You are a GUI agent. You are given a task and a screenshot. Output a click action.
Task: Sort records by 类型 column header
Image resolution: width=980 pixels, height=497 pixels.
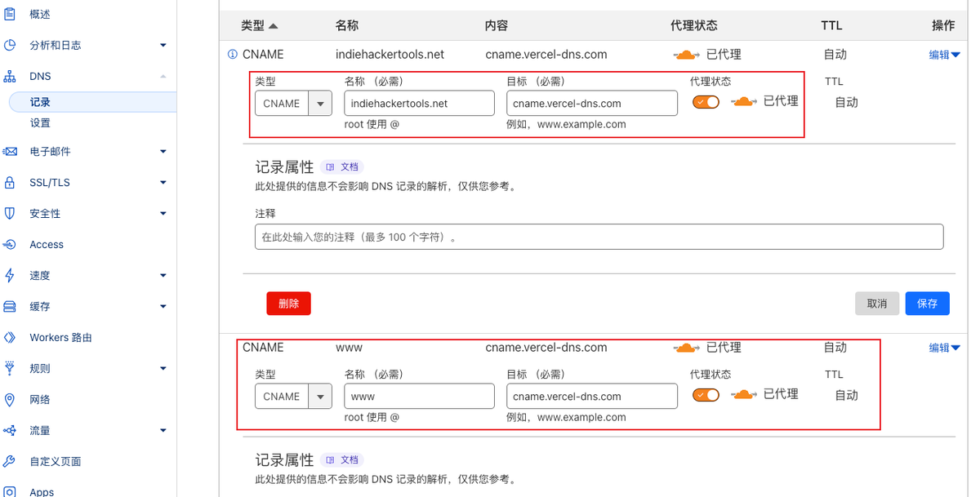click(x=260, y=25)
